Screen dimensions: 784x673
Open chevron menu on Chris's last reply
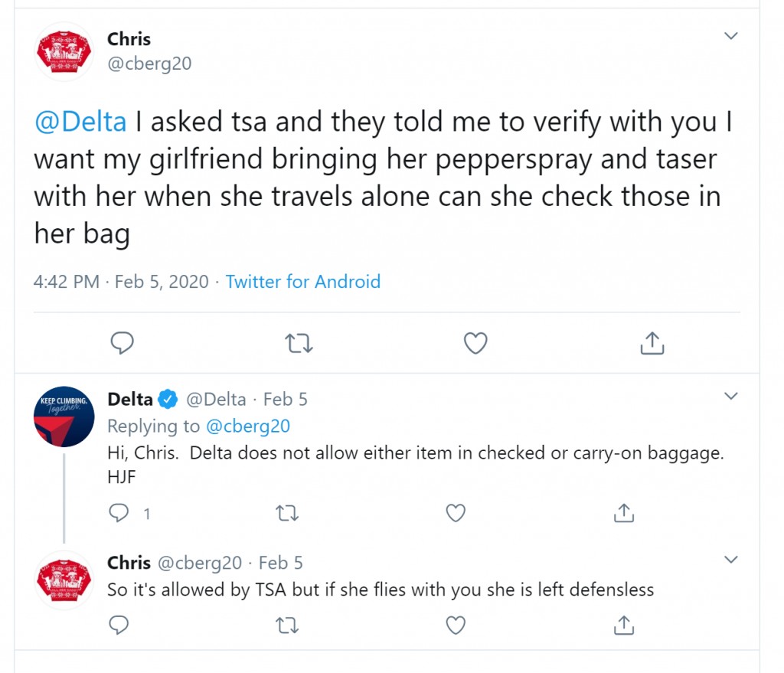[731, 559]
